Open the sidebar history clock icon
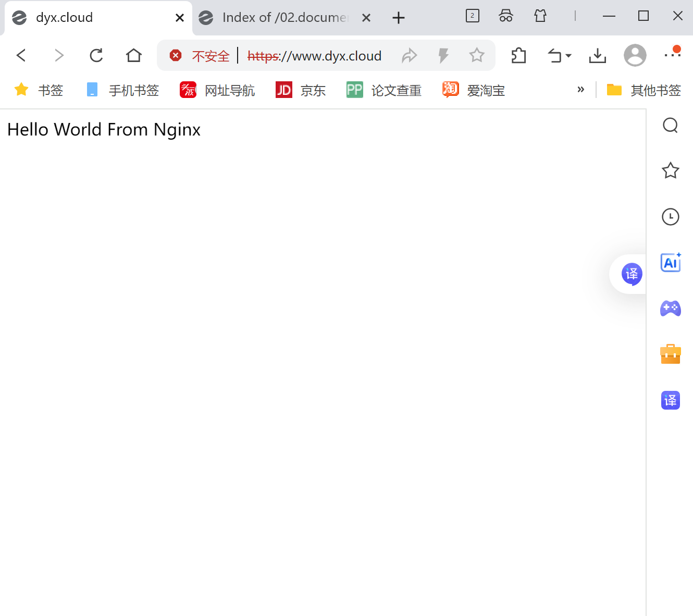 [670, 217]
